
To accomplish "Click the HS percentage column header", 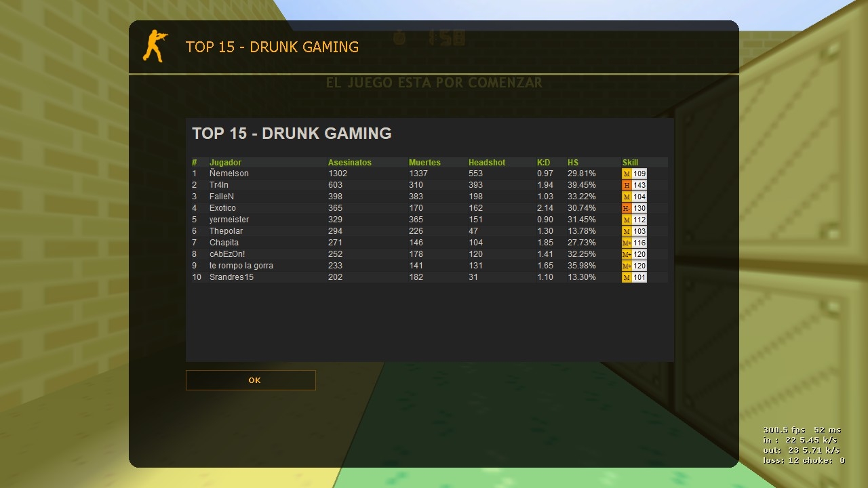I will click(573, 163).
